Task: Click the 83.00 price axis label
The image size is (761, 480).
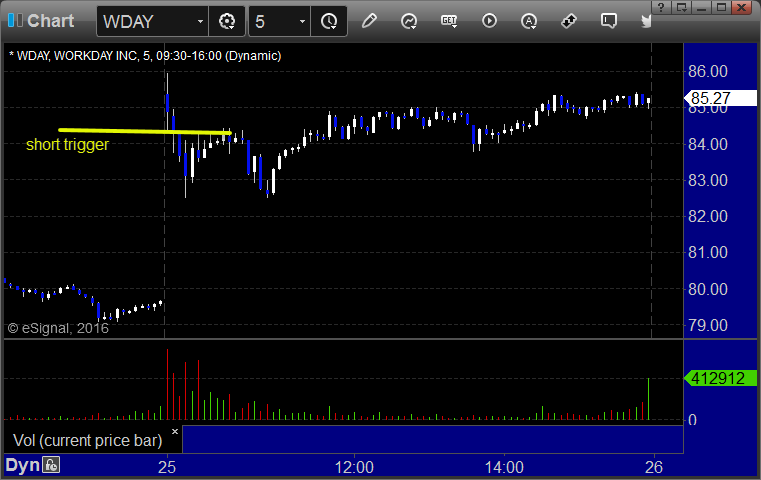Action: tap(708, 181)
